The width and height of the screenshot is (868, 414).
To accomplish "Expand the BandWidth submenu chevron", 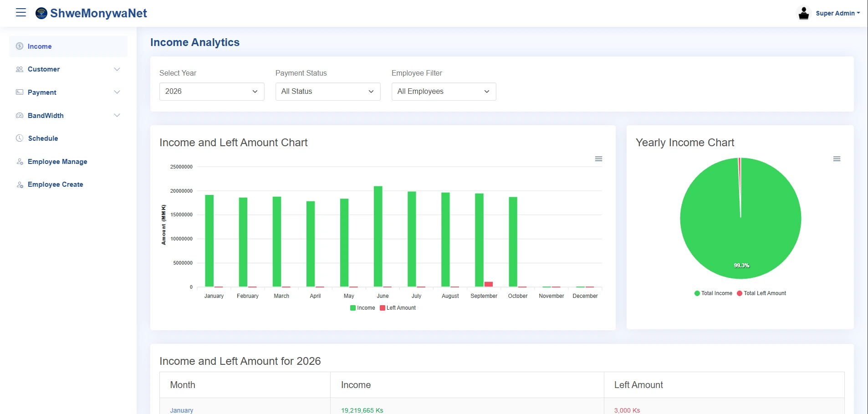I will [x=117, y=115].
